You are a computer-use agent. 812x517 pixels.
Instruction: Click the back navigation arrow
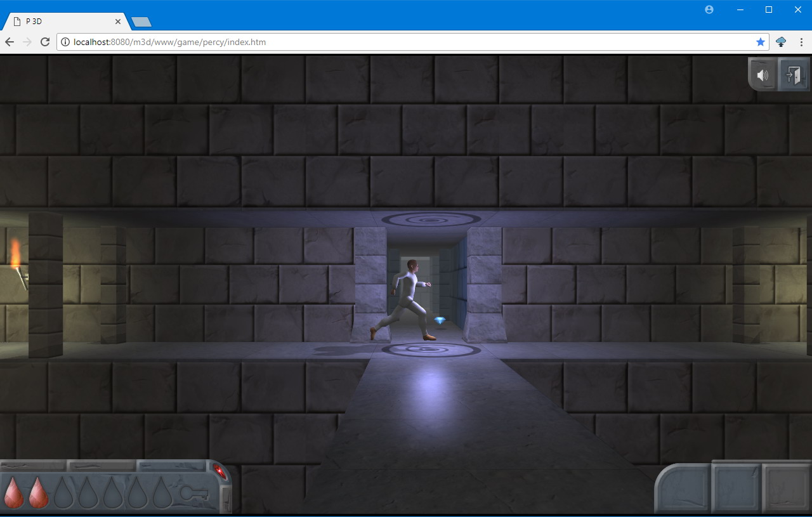pos(9,42)
